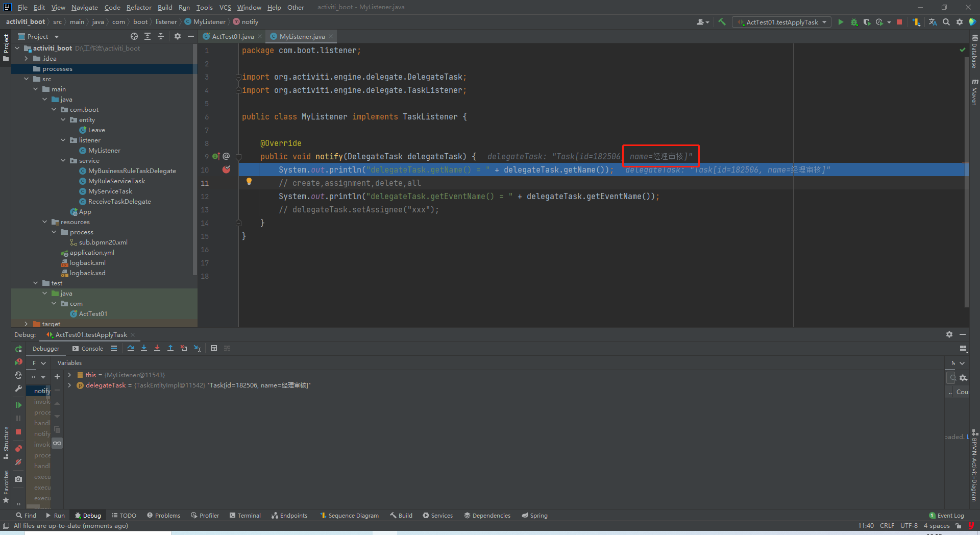Get a thread dump with the camera icon
Screen dimensions: 980x535
[x=18, y=479]
